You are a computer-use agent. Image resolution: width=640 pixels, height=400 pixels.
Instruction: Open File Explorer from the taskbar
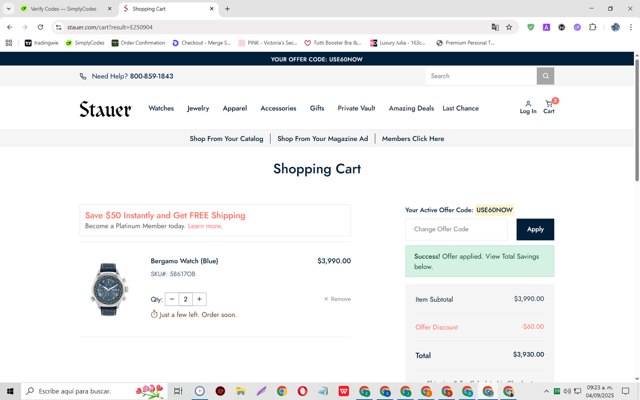click(x=241, y=391)
